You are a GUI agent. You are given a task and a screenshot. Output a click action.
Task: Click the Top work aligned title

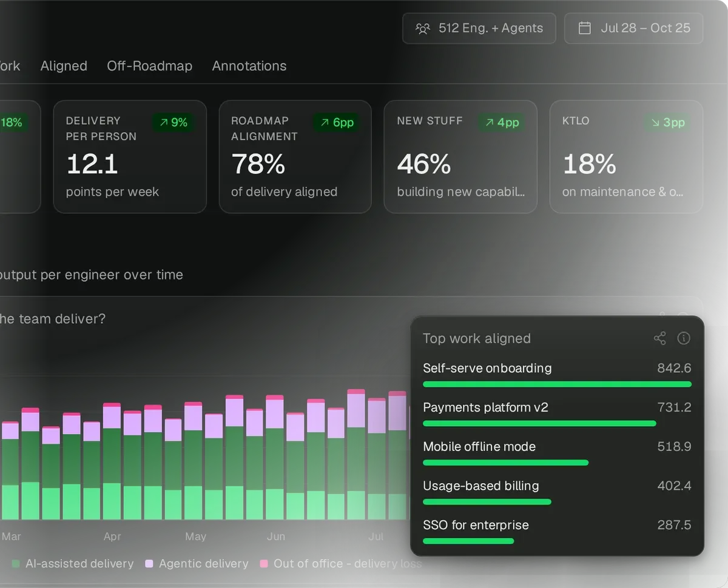tap(477, 338)
